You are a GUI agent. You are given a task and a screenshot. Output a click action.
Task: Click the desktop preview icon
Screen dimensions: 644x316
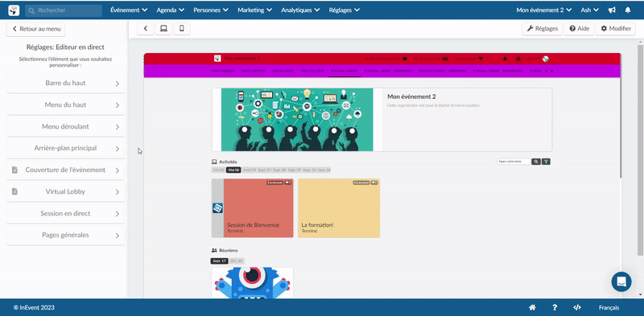coord(164,29)
